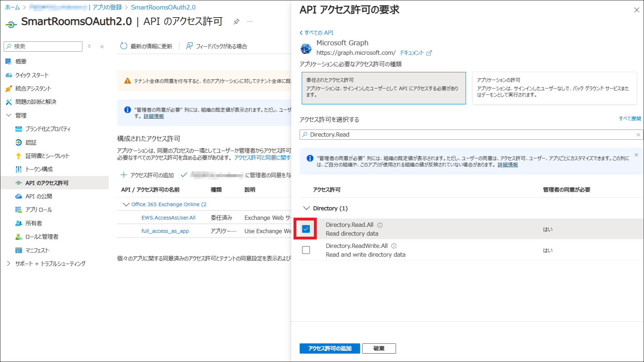Click info icon beside Directory.Read.All
The width and height of the screenshot is (644, 362).
tap(380, 225)
